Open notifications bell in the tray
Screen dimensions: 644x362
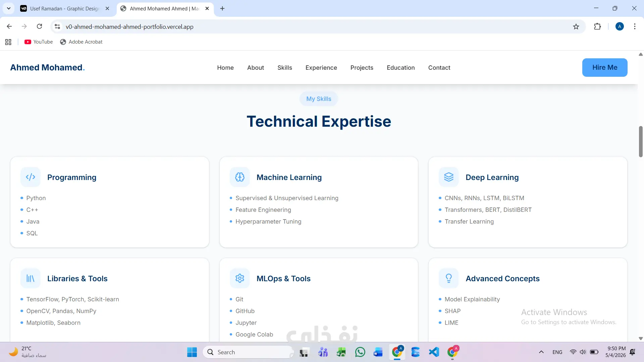click(633, 352)
